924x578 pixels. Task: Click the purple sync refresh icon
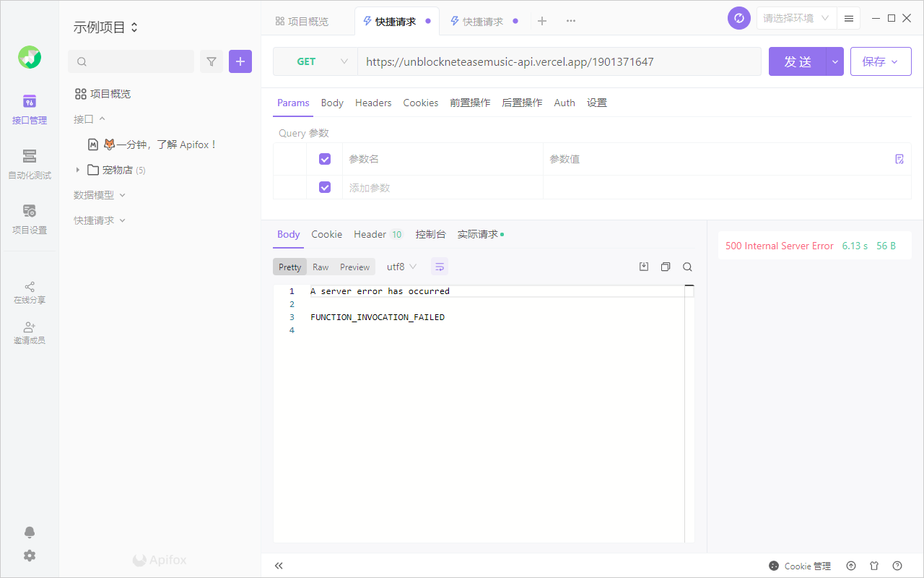coord(738,17)
